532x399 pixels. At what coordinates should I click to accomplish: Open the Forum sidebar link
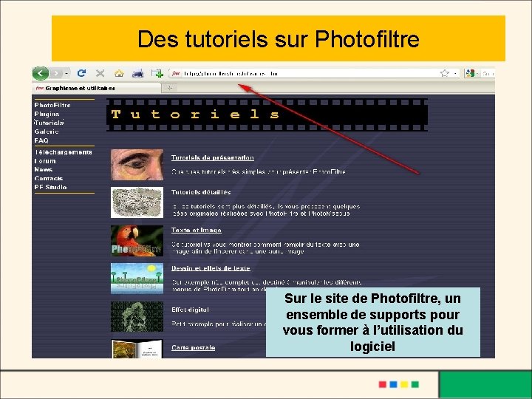45,161
